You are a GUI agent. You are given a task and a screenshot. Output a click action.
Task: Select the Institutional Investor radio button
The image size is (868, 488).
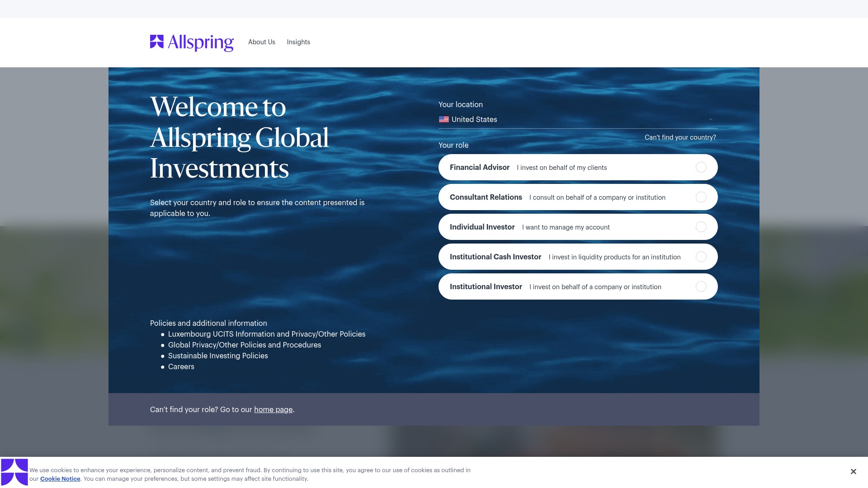point(701,286)
